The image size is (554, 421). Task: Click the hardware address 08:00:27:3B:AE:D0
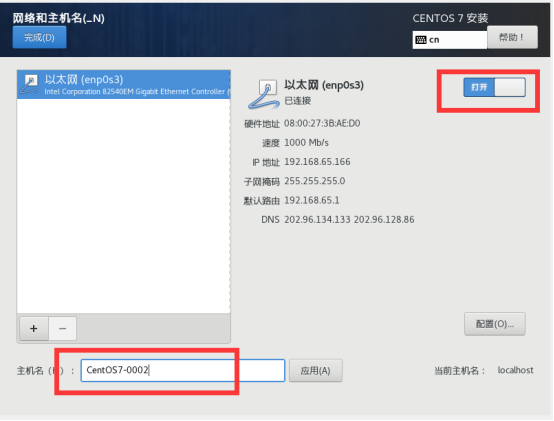point(322,123)
